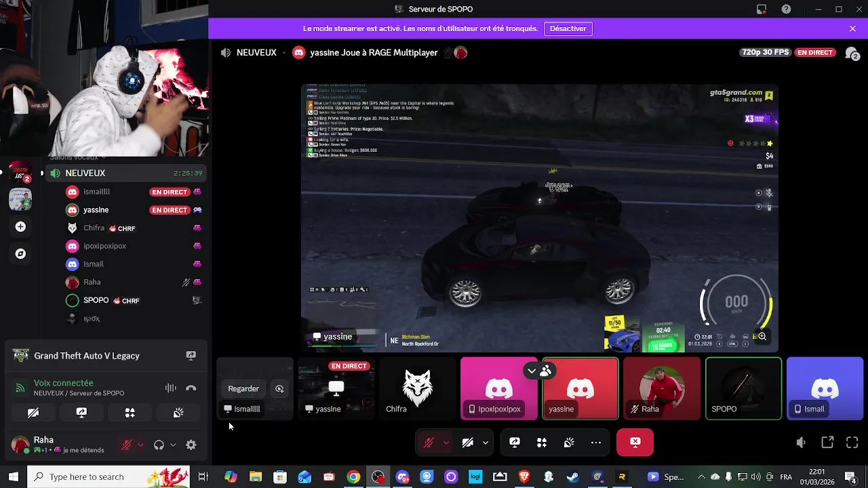This screenshot has width=868, height=488.
Task: Open stream quality 720p 30 FPS indicator
Action: 766,52
